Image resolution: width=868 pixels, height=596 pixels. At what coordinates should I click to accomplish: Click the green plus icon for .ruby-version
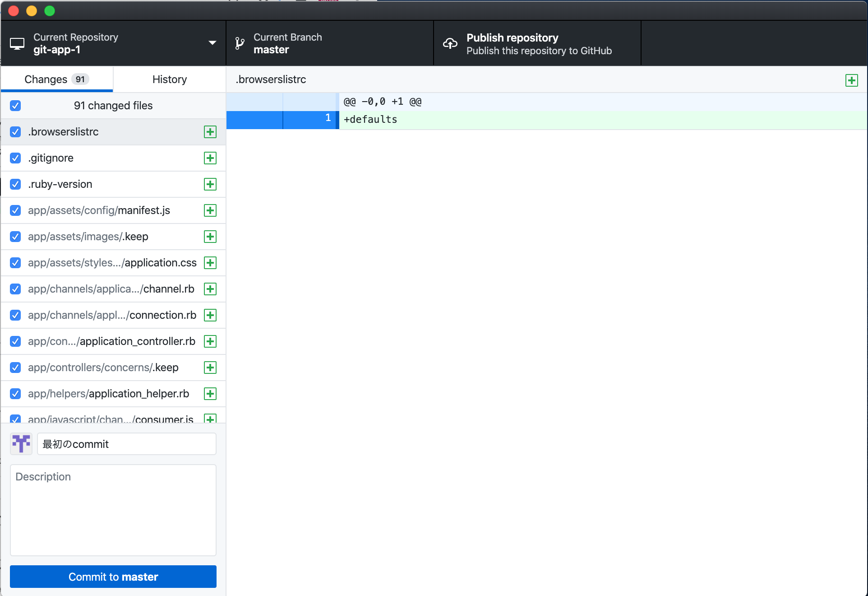tap(210, 184)
